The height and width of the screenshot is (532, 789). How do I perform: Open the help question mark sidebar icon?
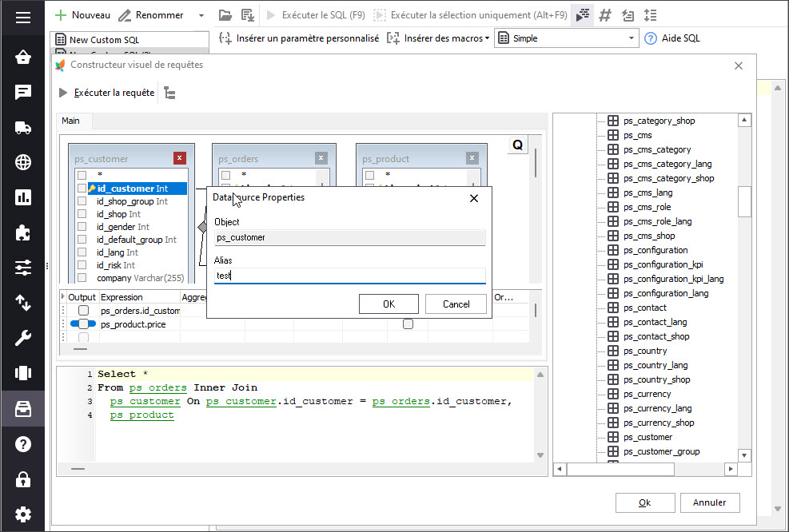pyautogui.click(x=23, y=444)
